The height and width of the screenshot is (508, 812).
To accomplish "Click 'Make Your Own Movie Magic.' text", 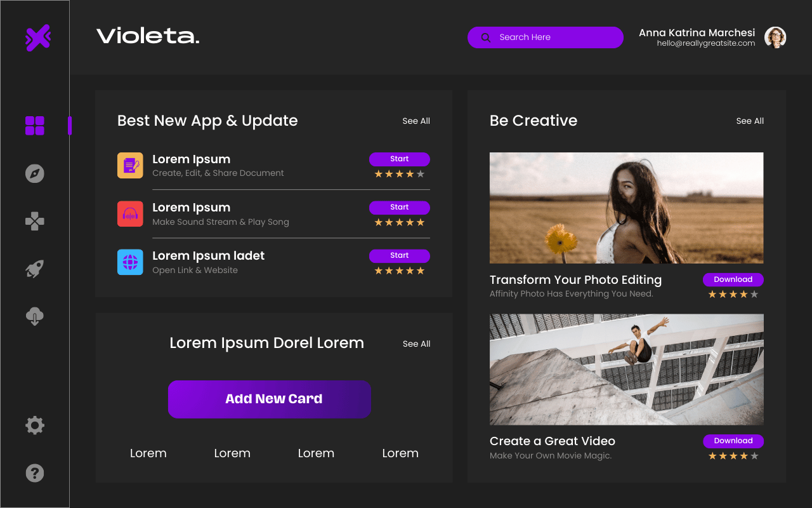I will point(551,456).
